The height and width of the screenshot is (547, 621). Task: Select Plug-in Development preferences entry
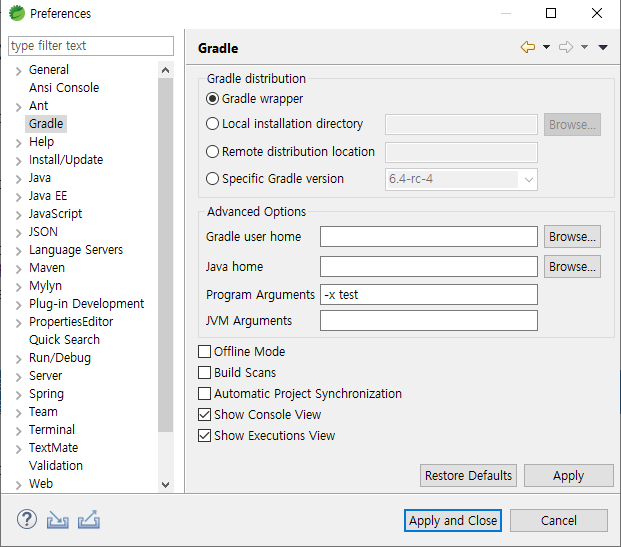(86, 303)
